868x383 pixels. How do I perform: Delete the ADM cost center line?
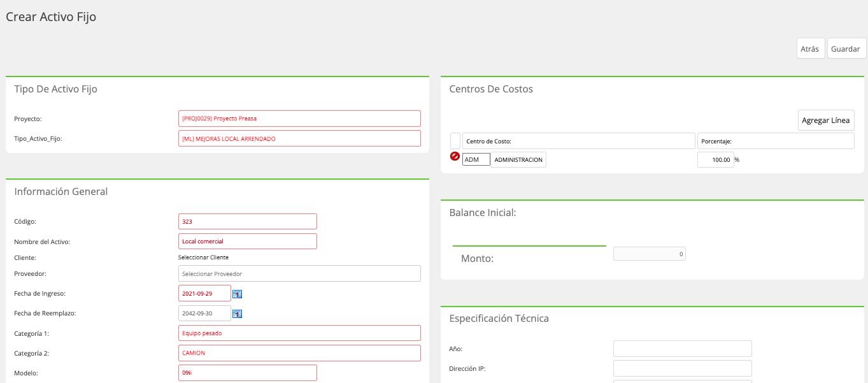click(x=455, y=156)
